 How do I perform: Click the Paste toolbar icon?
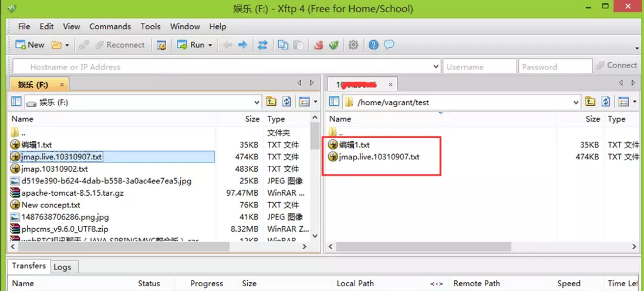[x=298, y=45]
